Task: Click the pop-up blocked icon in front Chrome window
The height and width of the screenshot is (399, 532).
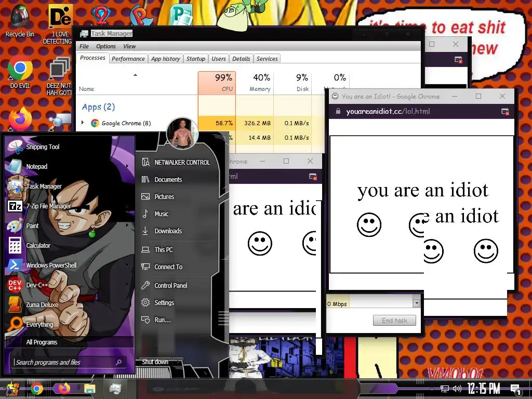Action: (505, 112)
